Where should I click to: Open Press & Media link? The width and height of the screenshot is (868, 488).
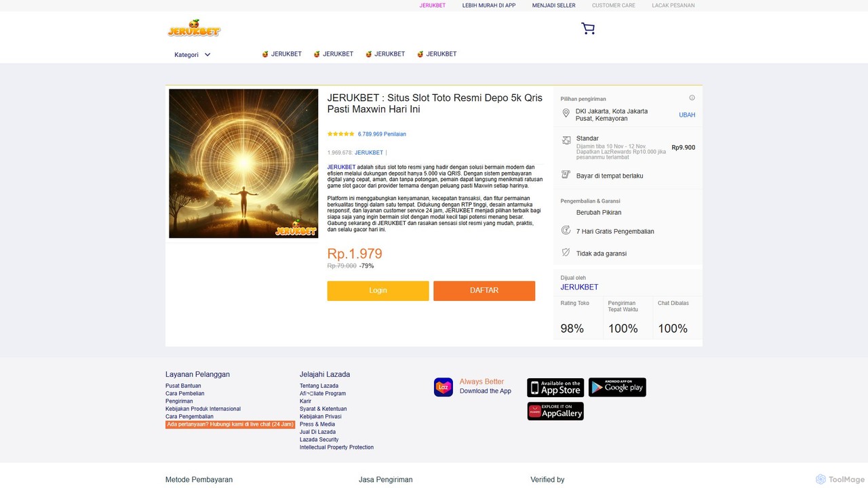(x=317, y=424)
